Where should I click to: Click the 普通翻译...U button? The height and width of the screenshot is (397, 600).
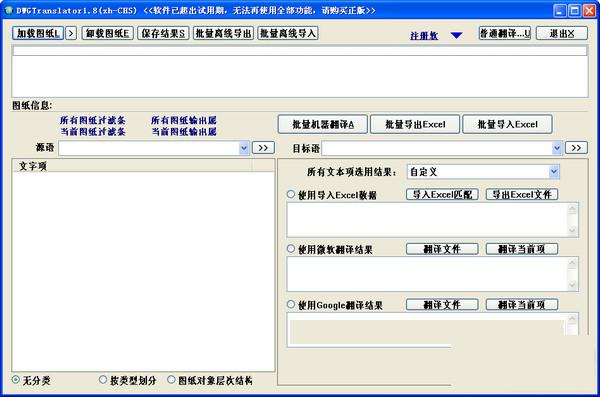pos(505,33)
